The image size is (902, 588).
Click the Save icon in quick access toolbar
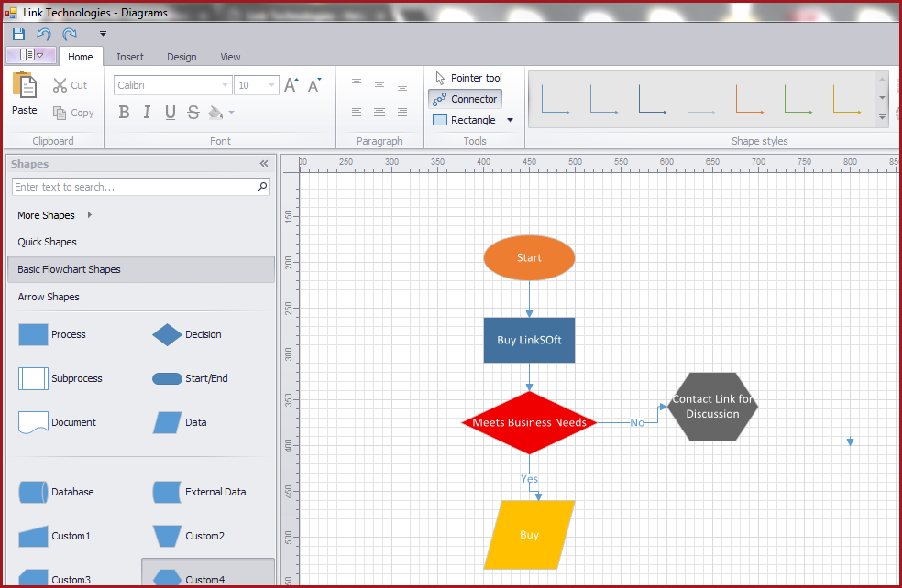point(18,34)
